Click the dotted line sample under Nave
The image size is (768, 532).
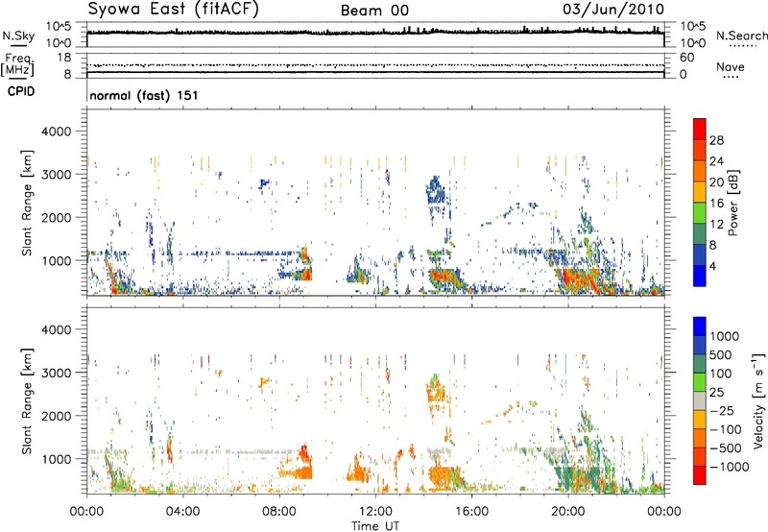pyautogui.click(x=731, y=77)
